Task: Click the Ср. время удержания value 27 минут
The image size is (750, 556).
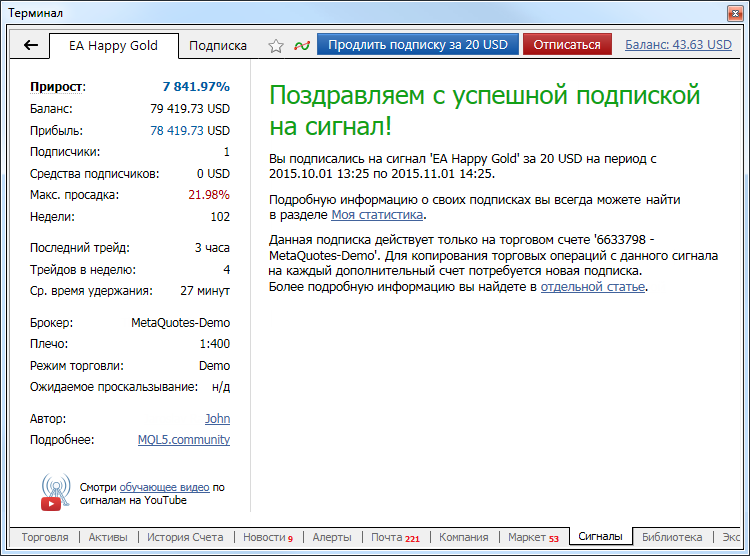Action: coord(205,291)
